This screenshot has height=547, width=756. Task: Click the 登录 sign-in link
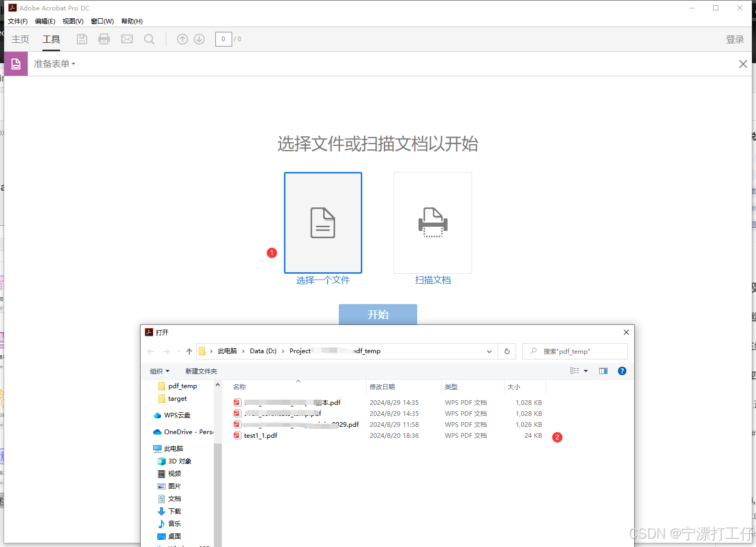pyautogui.click(x=735, y=39)
